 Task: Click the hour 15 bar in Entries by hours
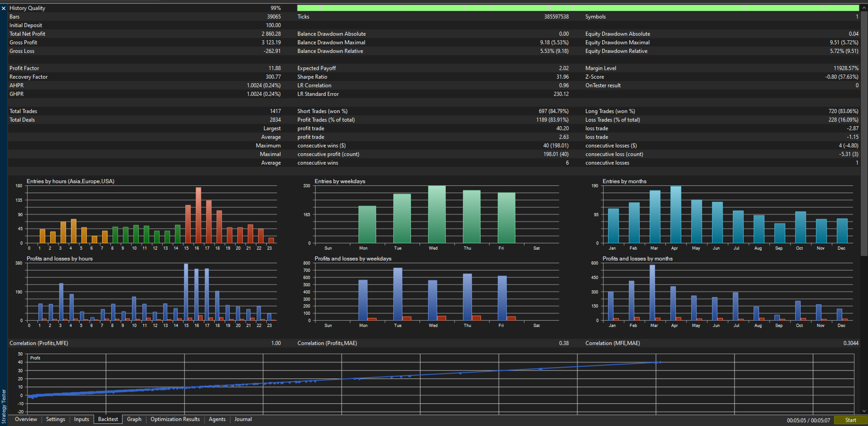click(188, 224)
